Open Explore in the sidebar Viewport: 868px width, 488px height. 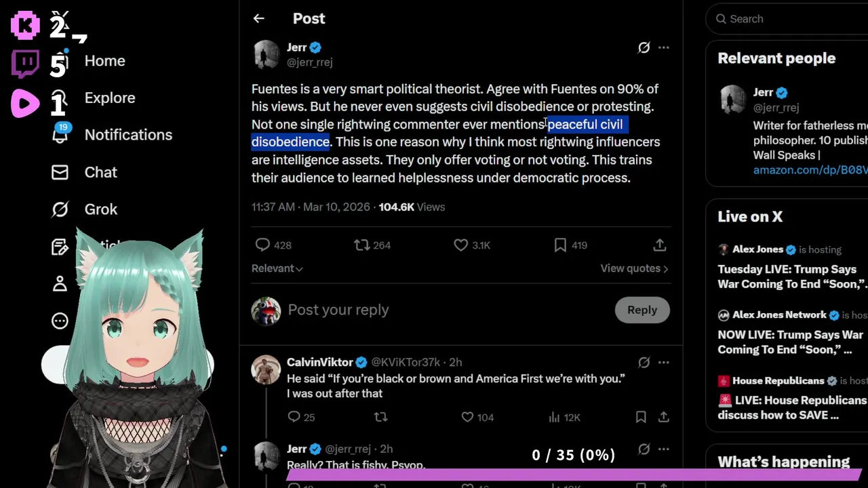click(109, 98)
